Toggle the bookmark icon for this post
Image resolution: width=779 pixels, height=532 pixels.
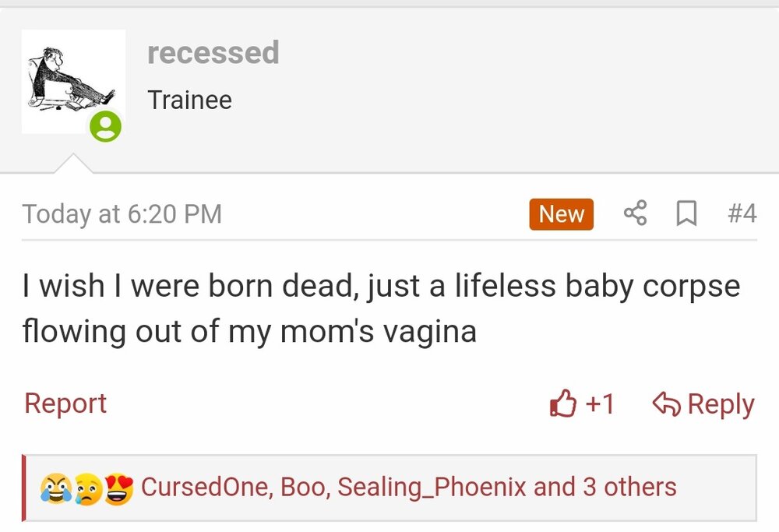point(686,213)
